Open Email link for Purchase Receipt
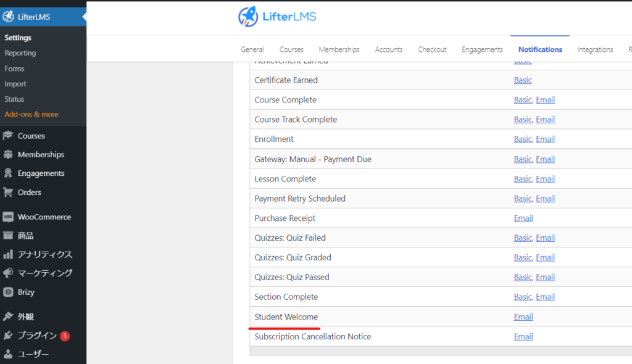 tap(523, 218)
